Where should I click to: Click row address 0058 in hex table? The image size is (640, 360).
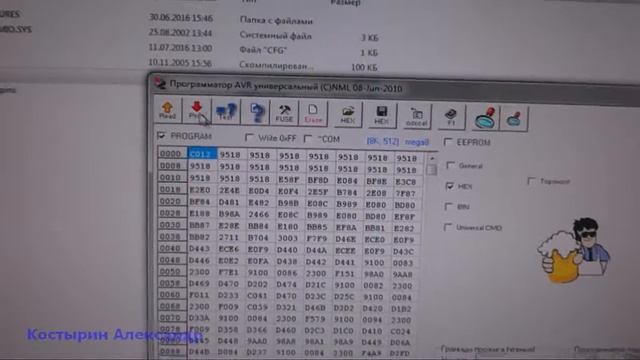point(171,283)
